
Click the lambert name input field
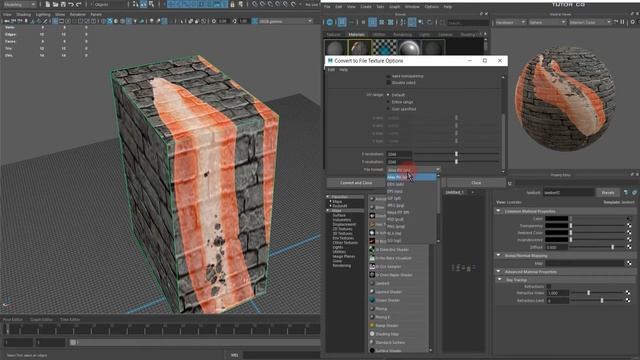(x=568, y=192)
